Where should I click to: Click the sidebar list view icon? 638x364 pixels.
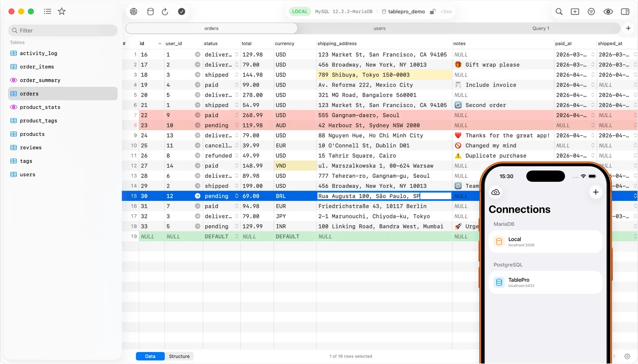tap(47, 11)
